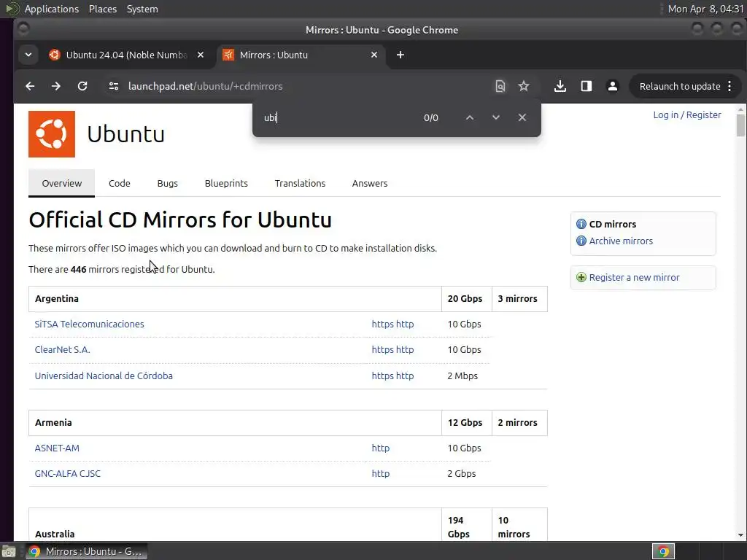Open GNC-ALFA CJSC mirror link
The image size is (747, 560).
[67, 474]
